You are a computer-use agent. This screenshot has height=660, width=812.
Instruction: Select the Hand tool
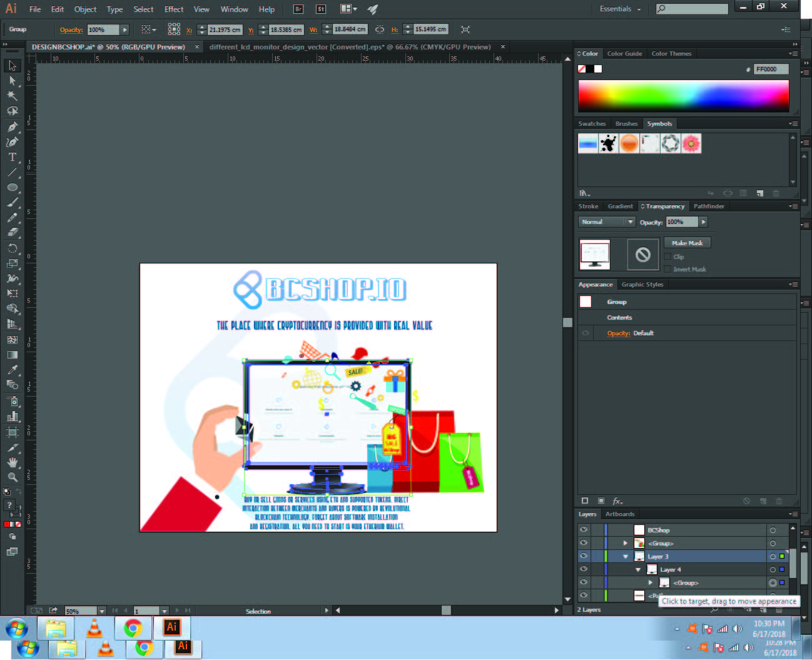(x=13, y=462)
